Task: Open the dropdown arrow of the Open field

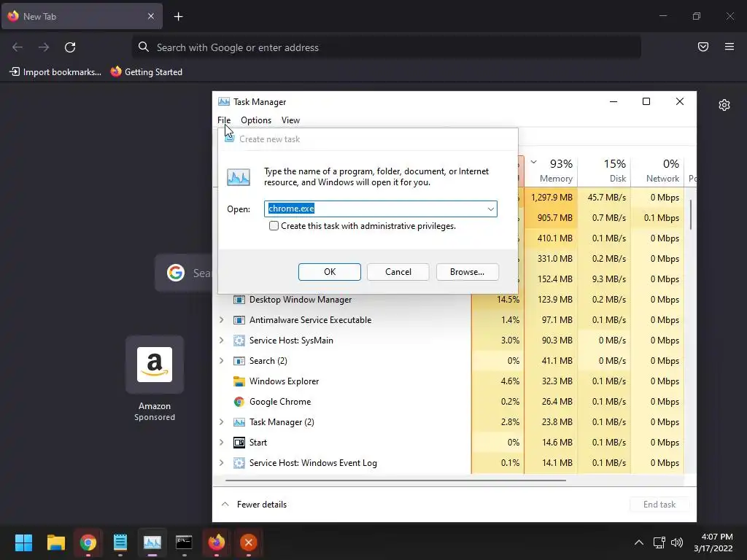Action: point(491,209)
